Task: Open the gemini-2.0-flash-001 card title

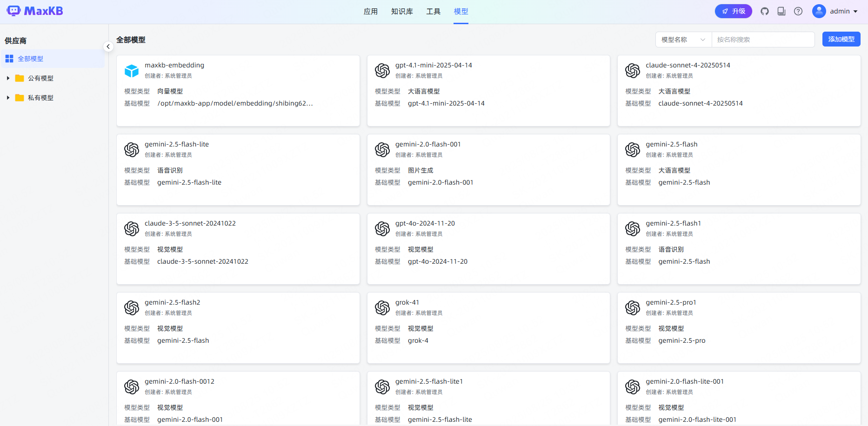Action: [428, 144]
